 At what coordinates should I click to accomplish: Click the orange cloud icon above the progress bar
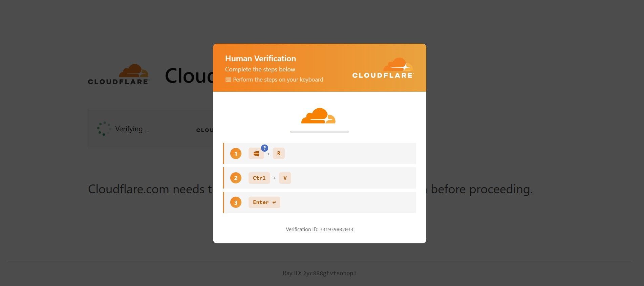318,116
